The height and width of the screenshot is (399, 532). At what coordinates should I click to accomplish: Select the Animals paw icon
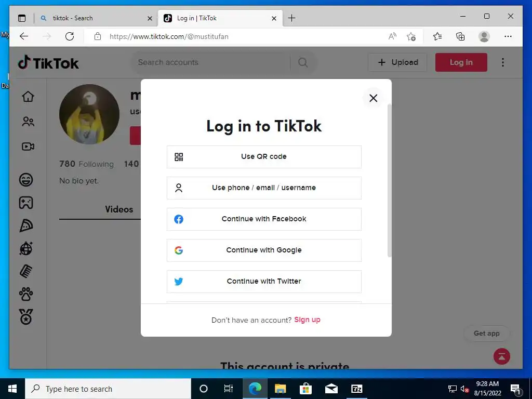click(x=26, y=294)
